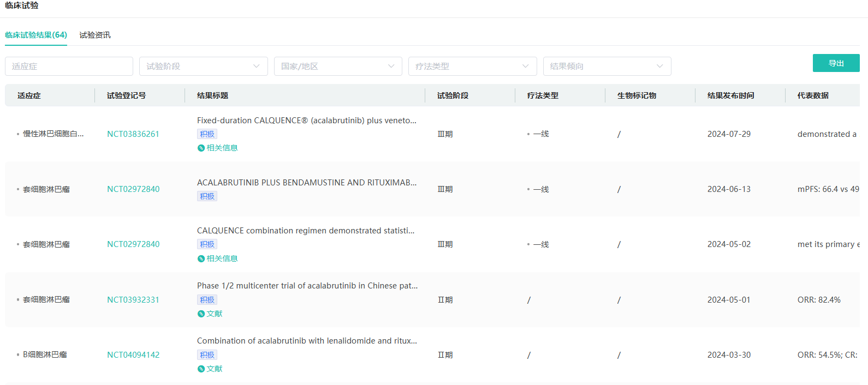Click the 相关信息 icon under NCT03836261 result
This screenshot has width=868, height=385.
(x=201, y=148)
